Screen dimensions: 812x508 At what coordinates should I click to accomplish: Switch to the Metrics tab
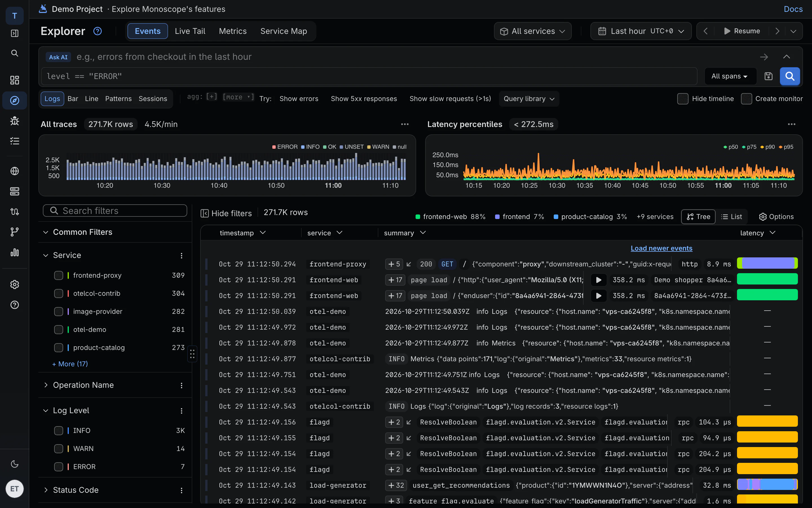[x=233, y=31]
